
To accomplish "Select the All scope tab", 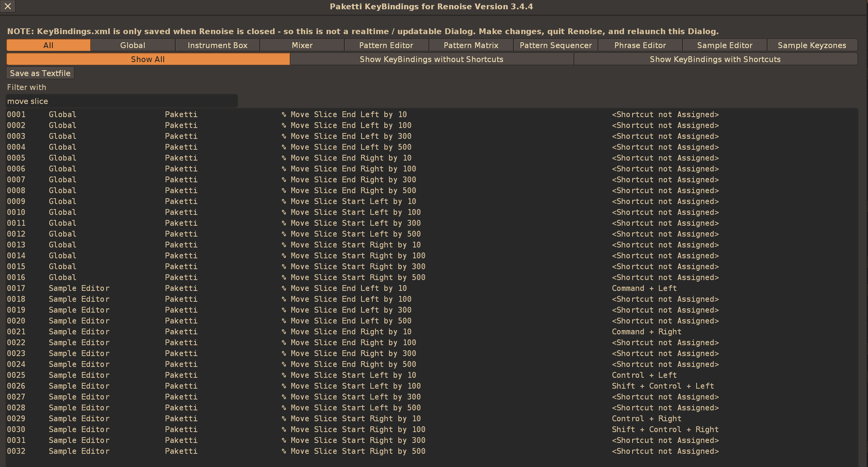I will [x=48, y=45].
